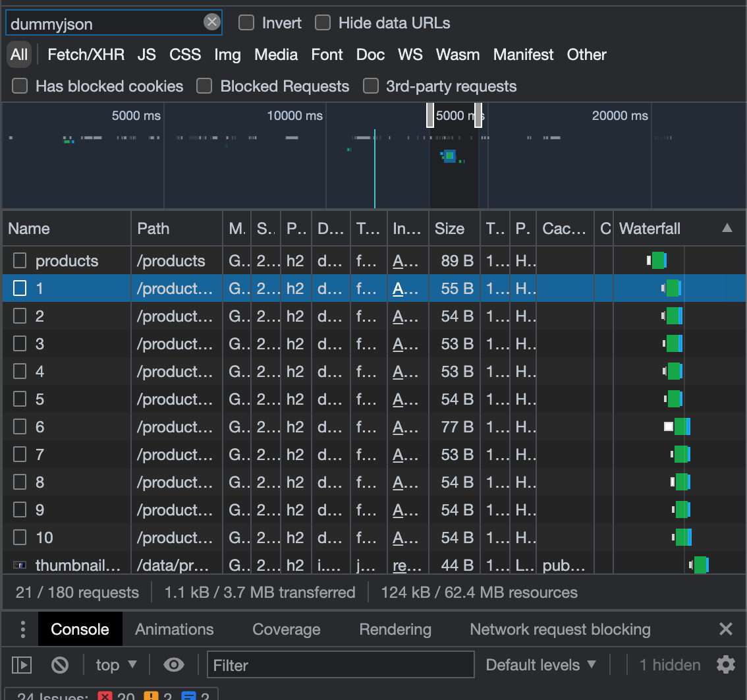Close the bottom drawer panel
This screenshot has width=747, height=700.
[x=725, y=629]
